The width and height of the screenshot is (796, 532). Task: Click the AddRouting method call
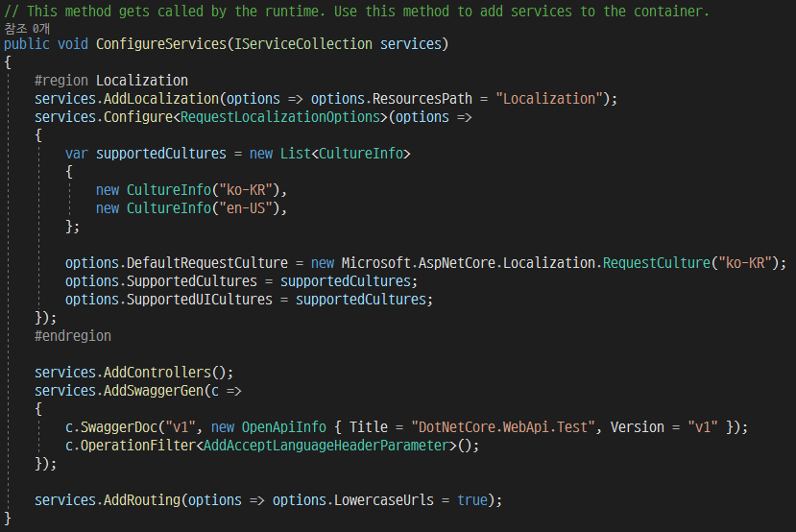142,500
